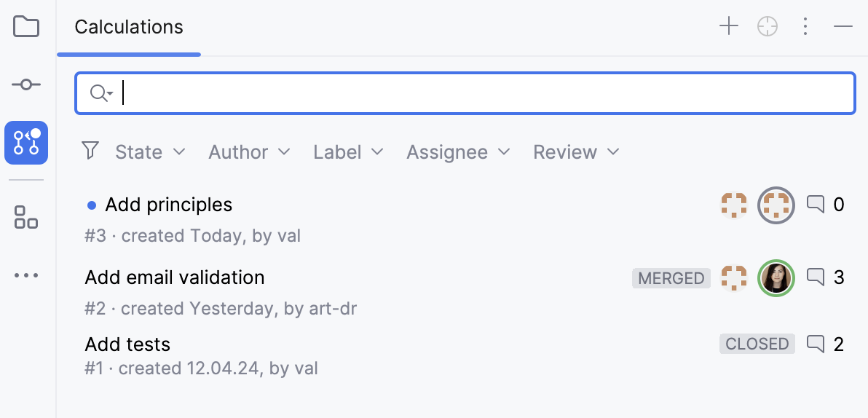Image resolution: width=868 pixels, height=418 pixels.
Task: Expand the Label filter dropdown
Action: coord(348,152)
